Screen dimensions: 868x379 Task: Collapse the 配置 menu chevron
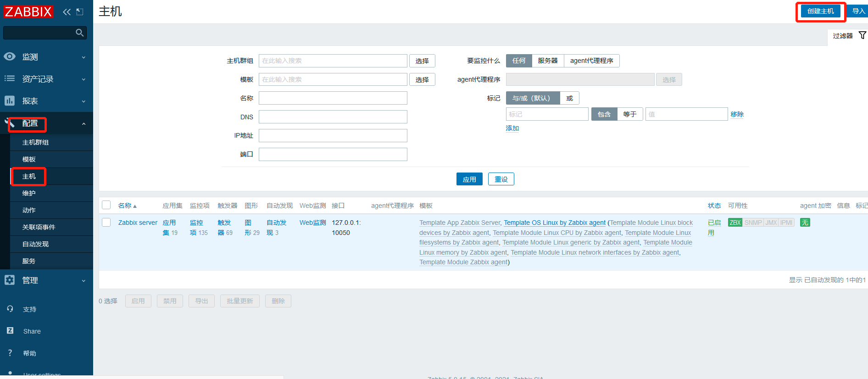point(83,124)
